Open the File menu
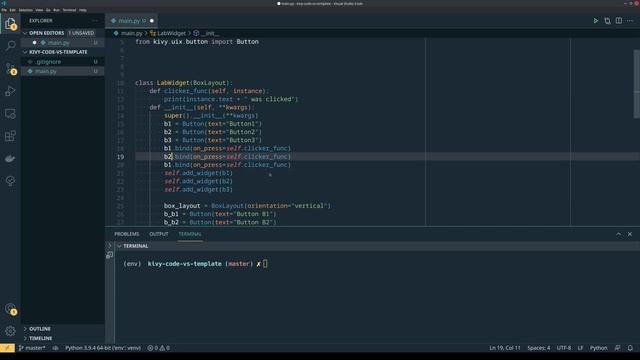 pyautogui.click(x=4, y=10)
